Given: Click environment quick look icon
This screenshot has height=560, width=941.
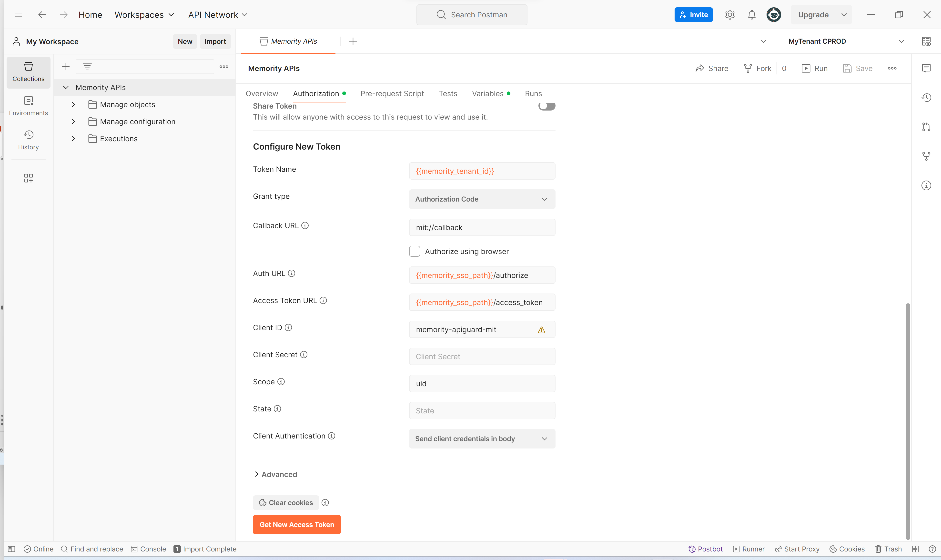Looking at the screenshot, I should (926, 41).
